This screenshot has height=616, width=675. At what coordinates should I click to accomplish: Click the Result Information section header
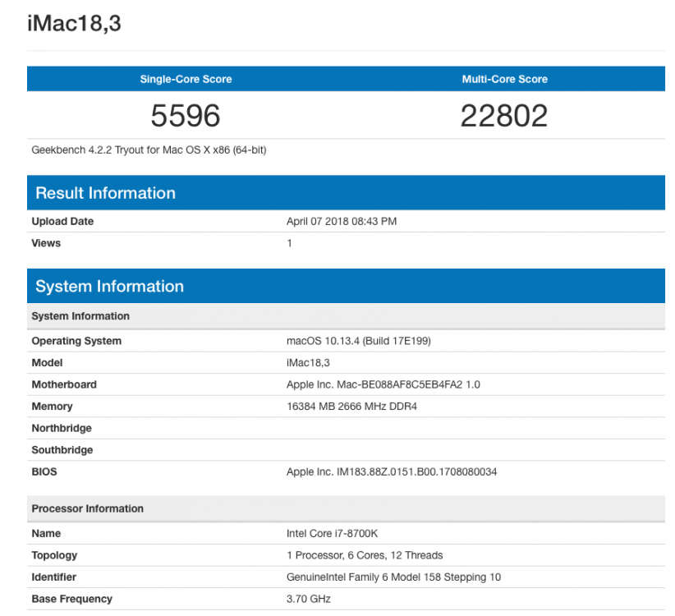pyautogui.click(x=346, y=192)
